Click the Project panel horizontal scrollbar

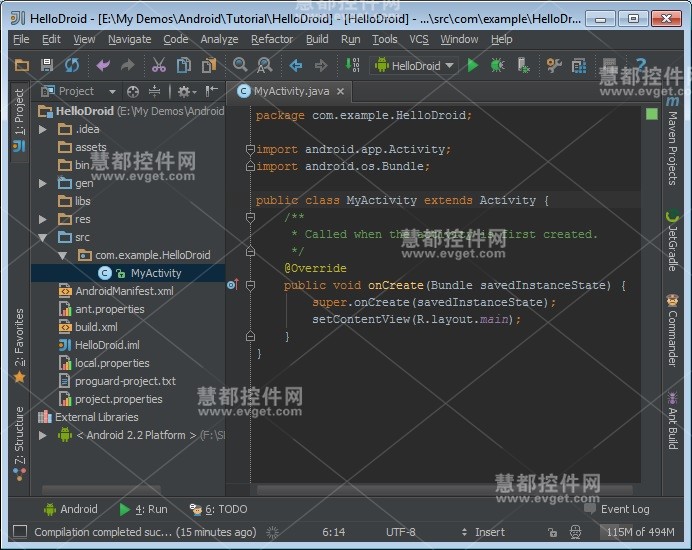pos(102,490)
